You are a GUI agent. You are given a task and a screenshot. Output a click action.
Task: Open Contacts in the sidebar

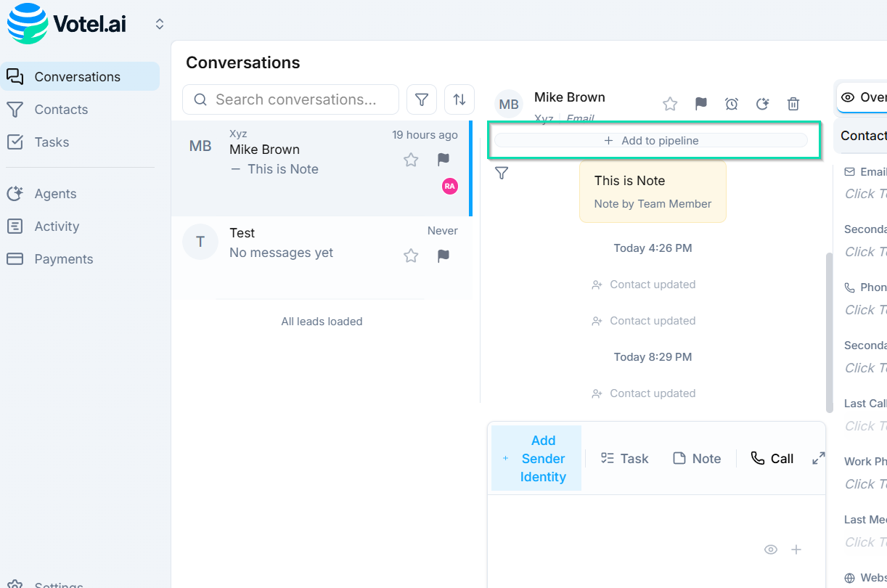point(61,110)
